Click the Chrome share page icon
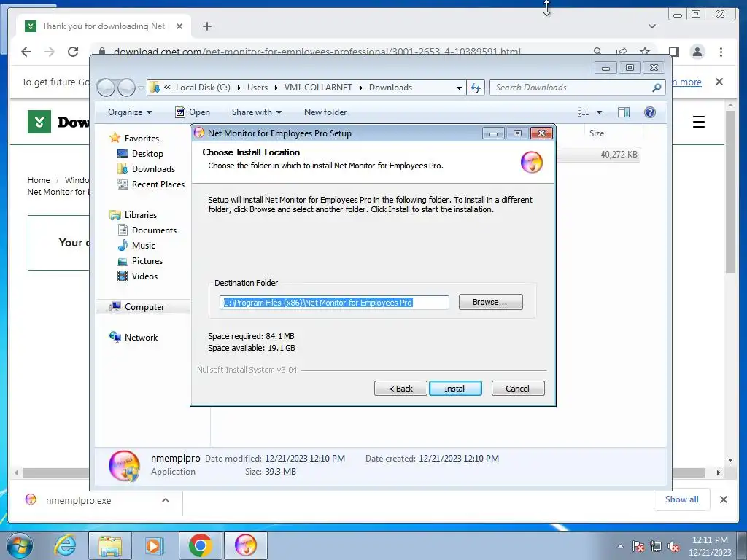The image size is (747, 560). [622, 52]
